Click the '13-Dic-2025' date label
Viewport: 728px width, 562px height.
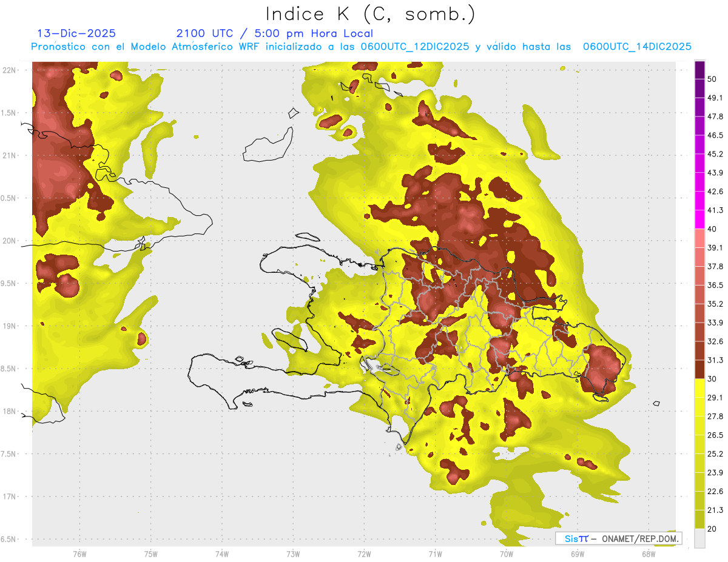click(77, 33)
